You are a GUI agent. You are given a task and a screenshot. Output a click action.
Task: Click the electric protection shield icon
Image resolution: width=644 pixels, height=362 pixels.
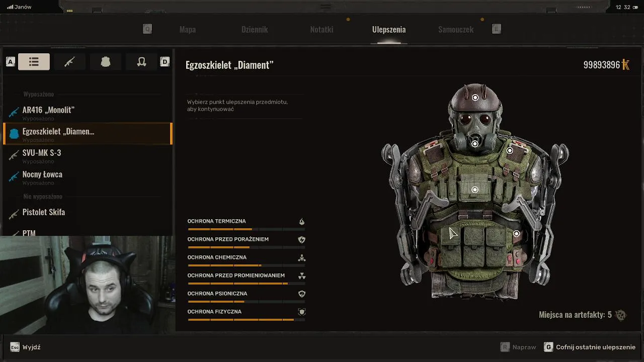click(302, 240)
